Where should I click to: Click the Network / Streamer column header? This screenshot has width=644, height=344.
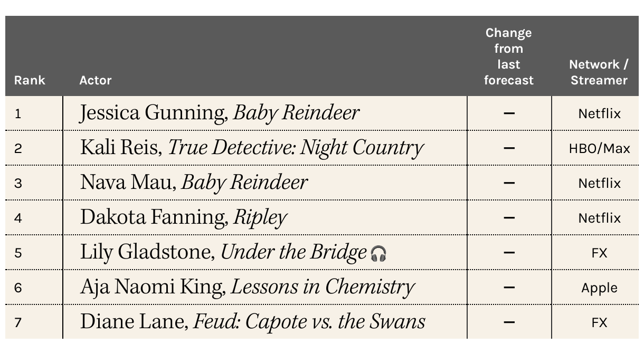(x=599, y=72)
